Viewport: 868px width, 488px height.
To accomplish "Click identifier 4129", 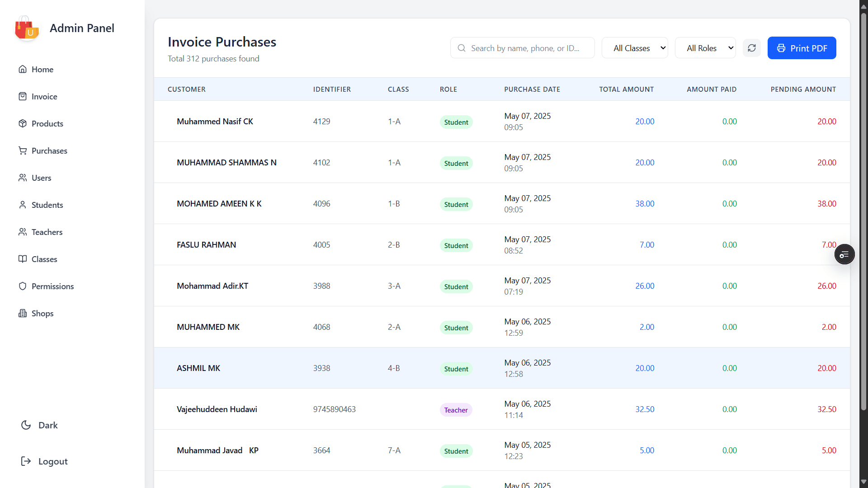I will click(322, 121).
